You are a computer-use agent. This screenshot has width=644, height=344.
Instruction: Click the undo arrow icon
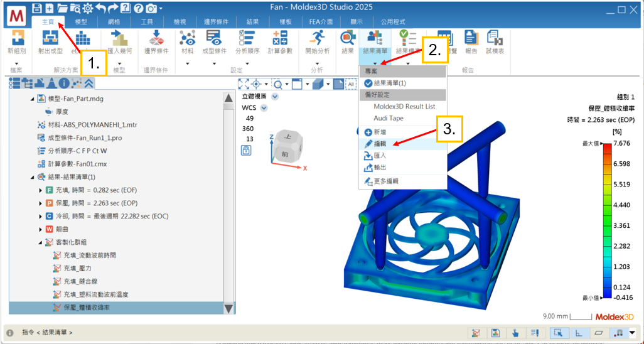(x=101, y=8)
